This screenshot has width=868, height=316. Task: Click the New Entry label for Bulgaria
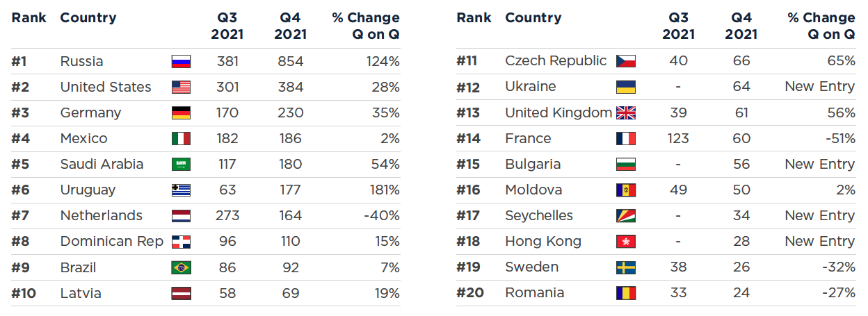819,165
